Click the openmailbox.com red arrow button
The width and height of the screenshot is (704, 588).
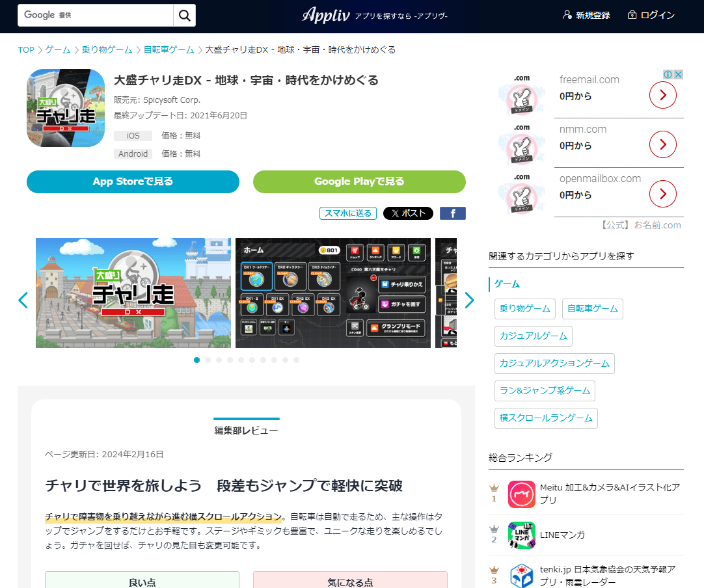pos(663,194)
